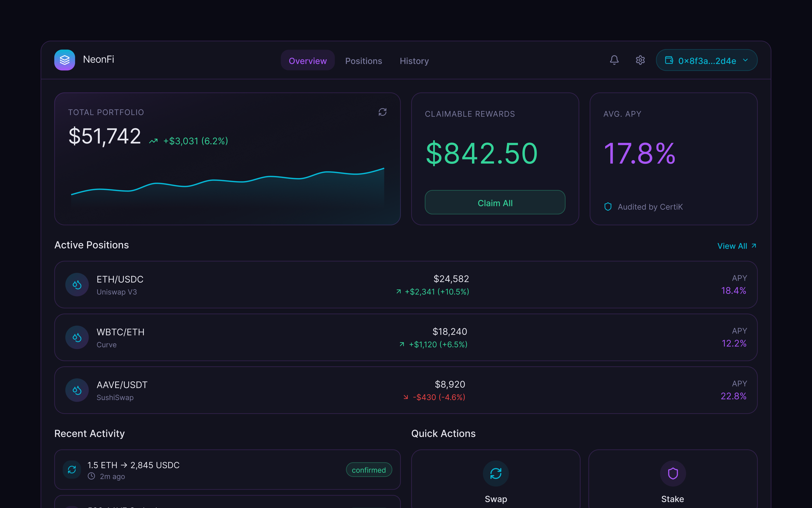Click the Audited by CertiK text
This screenshot has width=812, height=508.
tap(650, 207)
